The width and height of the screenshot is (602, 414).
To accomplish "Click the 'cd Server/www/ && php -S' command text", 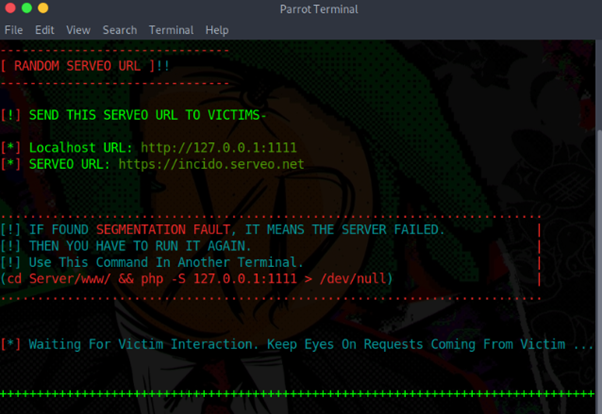I will tap(196, 279).
